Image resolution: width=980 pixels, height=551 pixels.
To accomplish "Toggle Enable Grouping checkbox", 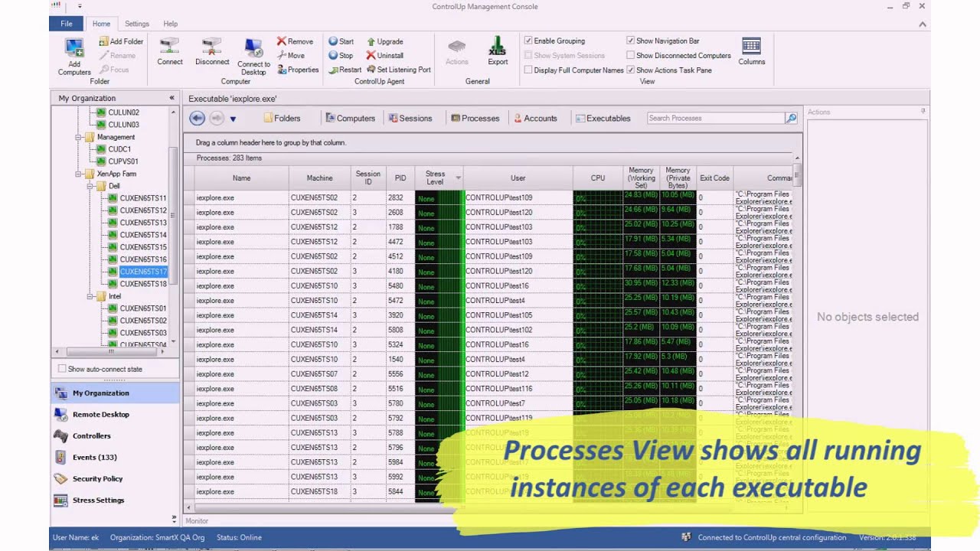I will tap(528, 41).
